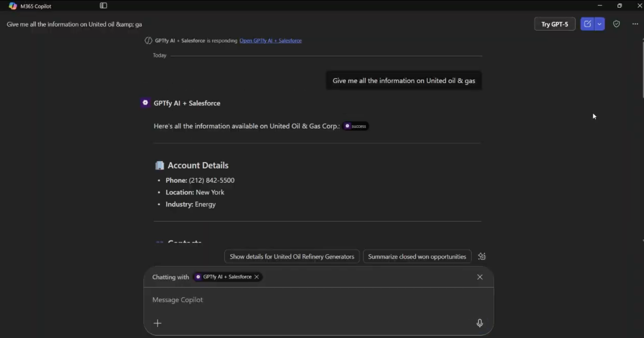Click the Account Details heading
This screenshot has height=338, width=644.
[198, 165]
